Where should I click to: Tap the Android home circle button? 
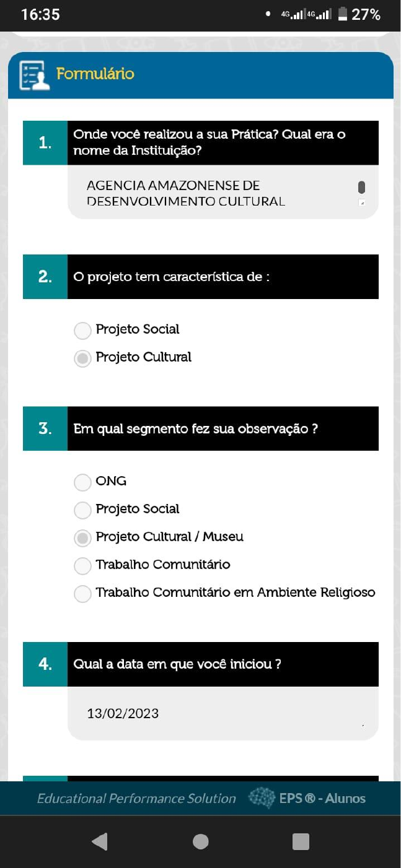(200, 841)
